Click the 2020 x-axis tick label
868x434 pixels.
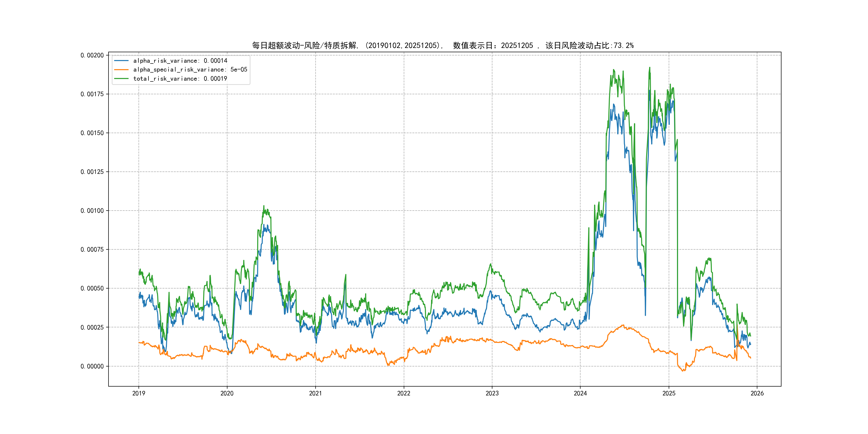227,393
